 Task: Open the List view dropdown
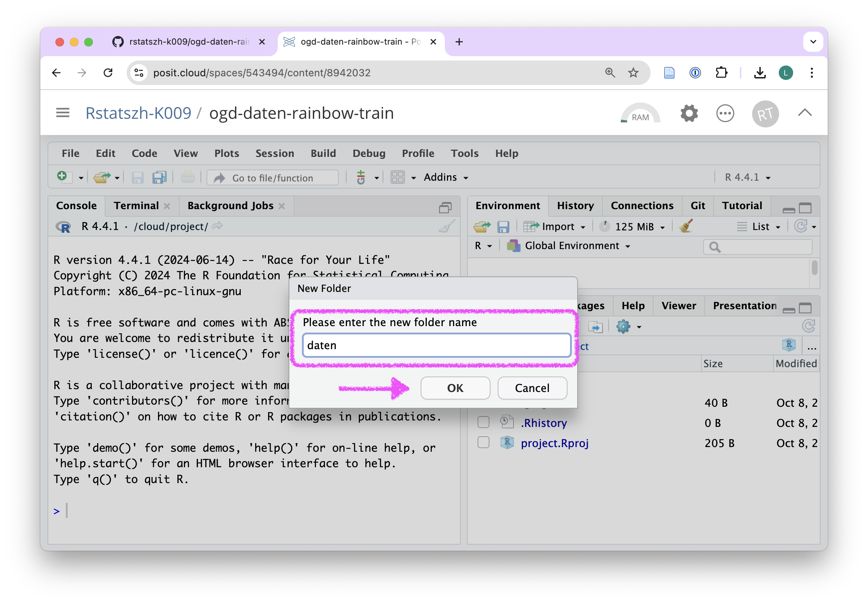click(759, 226)
